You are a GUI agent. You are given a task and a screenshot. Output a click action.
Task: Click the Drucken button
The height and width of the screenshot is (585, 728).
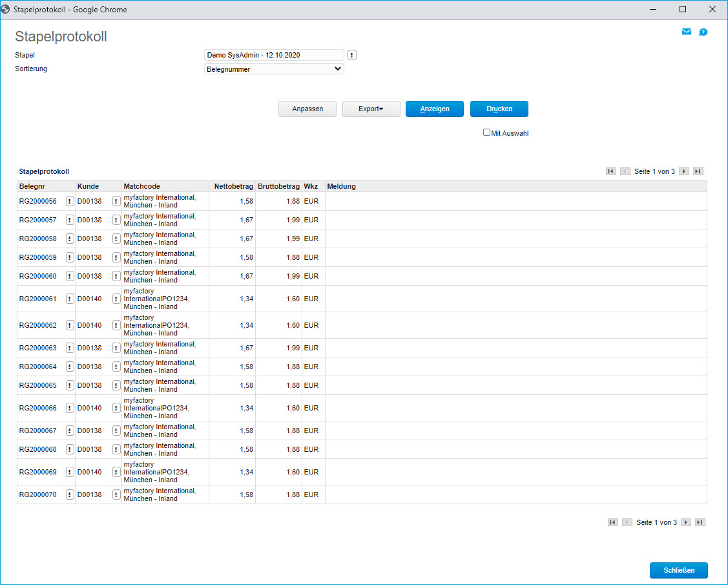coord(499,109)
